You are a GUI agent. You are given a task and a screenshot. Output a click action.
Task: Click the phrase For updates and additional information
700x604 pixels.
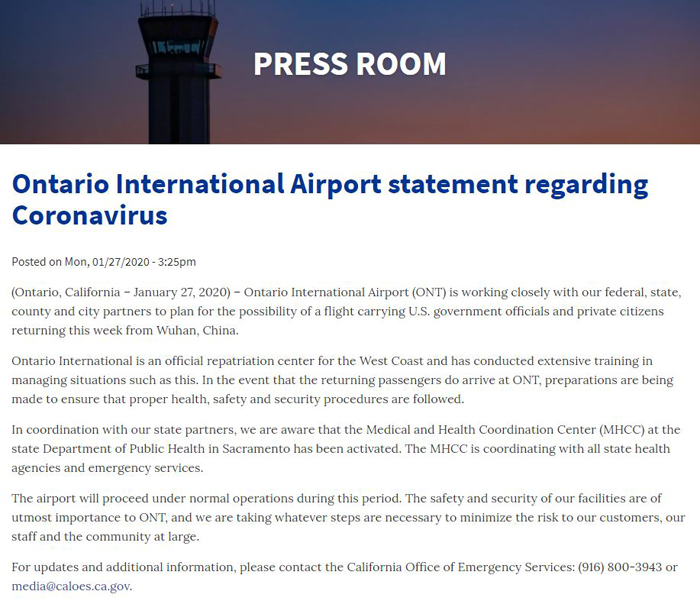tap(123, 567)
